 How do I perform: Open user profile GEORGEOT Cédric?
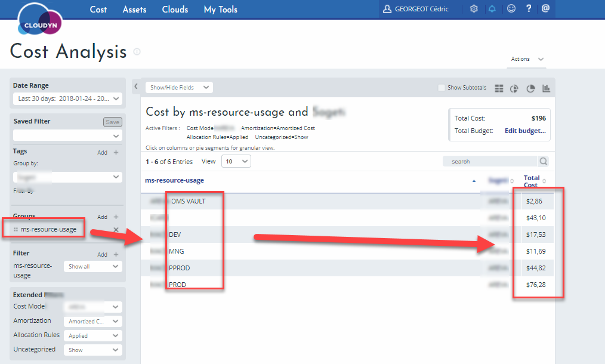(x=416, y=9)
